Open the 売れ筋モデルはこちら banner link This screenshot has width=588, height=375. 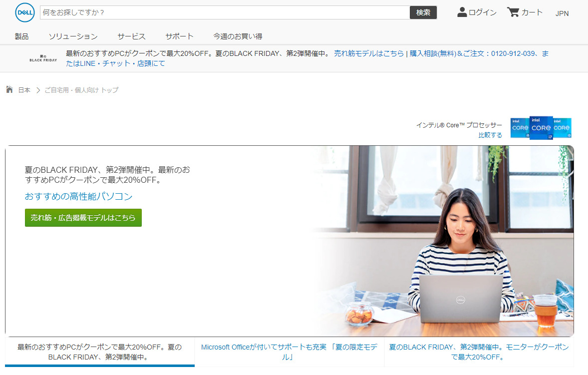(x=369, y=53)
